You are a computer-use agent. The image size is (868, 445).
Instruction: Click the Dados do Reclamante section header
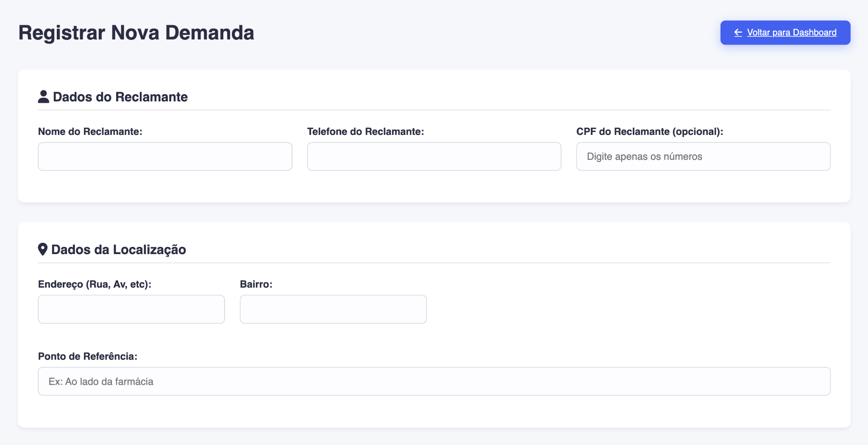120,97
